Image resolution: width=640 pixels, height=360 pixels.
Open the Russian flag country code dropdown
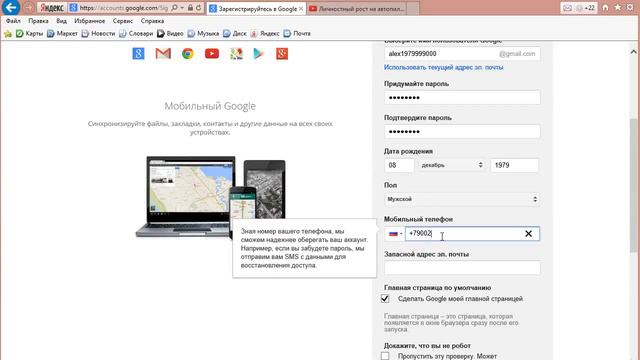pyautogui.click(x=395, y=233)
